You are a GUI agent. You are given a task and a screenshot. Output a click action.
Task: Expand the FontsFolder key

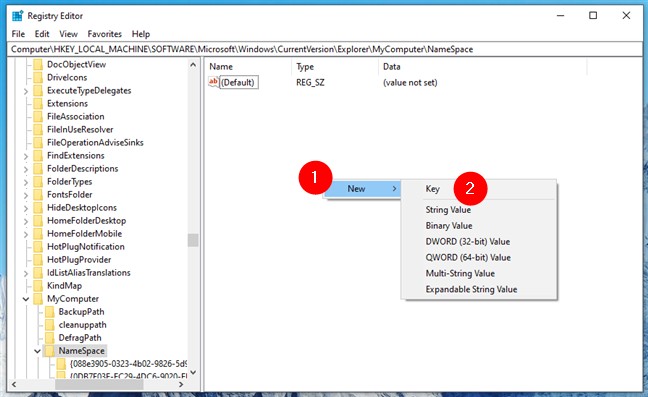click(26, 195)
